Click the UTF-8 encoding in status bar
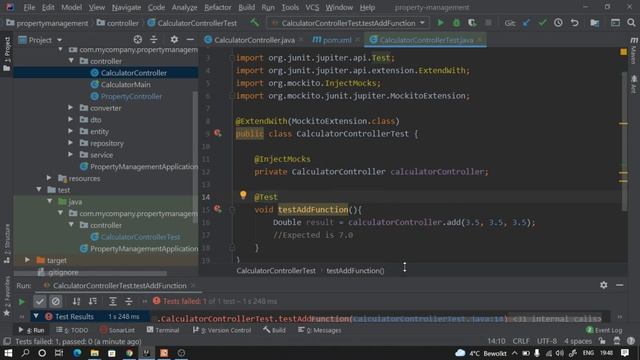The image size is (640, 360). point(547,341)
